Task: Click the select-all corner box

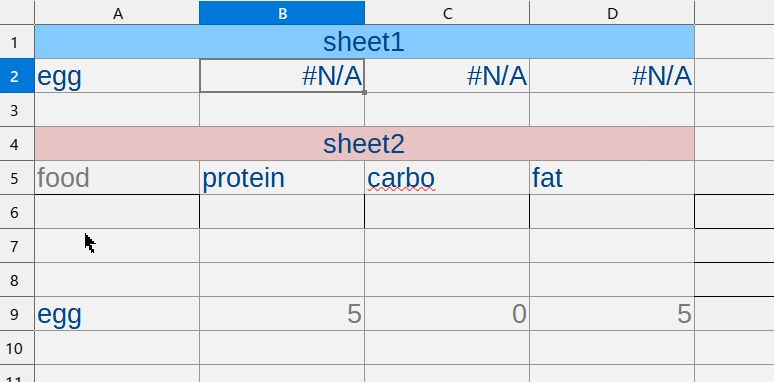Action: pyautogui.click(x=17, y=12)
